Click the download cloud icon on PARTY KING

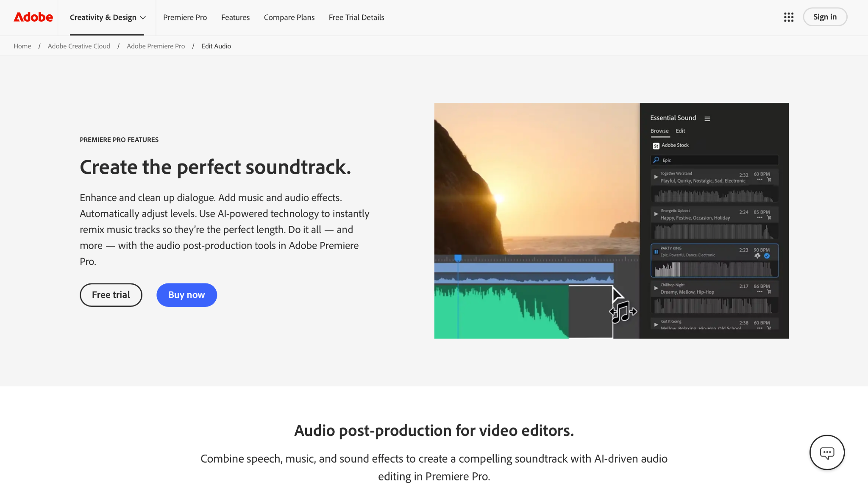757,256
